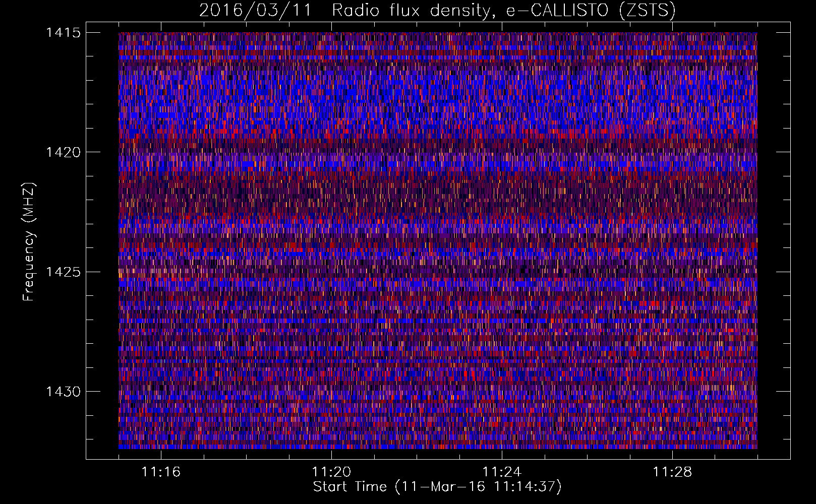Click the 11:20 time axis label
The height and width of the screenshot is (504, 816).
pos(331,472)
